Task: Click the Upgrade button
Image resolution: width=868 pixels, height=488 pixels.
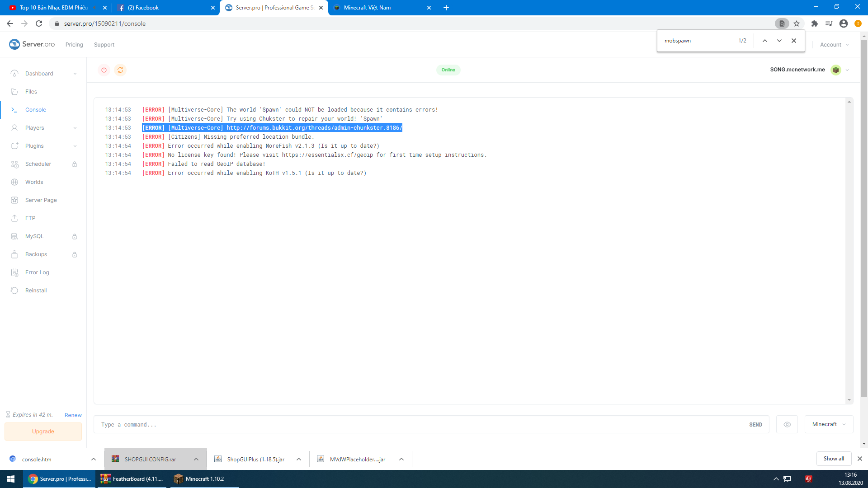Action: [43, 432]
